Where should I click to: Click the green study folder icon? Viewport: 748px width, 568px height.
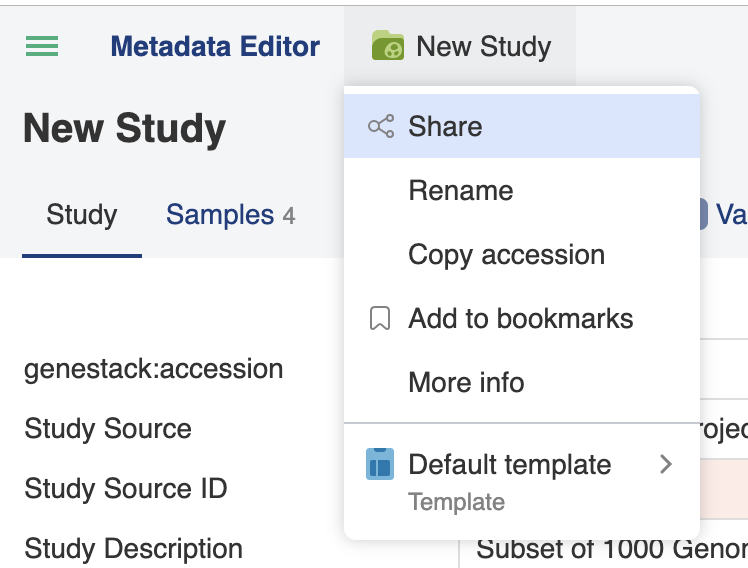coord(388,45)
